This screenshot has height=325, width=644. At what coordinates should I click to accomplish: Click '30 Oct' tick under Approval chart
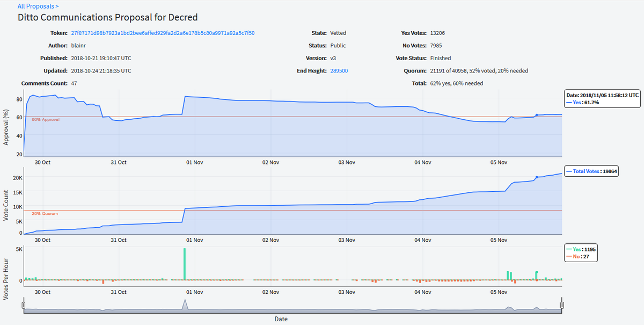42,163
